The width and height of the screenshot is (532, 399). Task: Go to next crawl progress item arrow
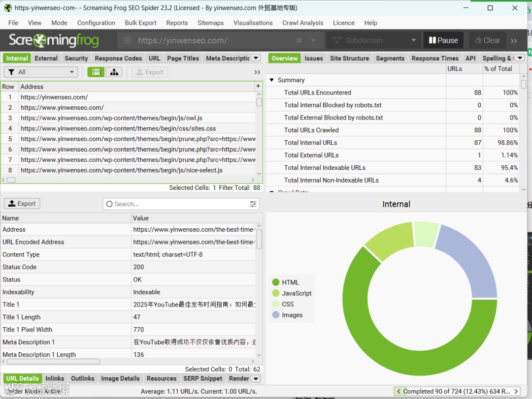coord(516,391)
